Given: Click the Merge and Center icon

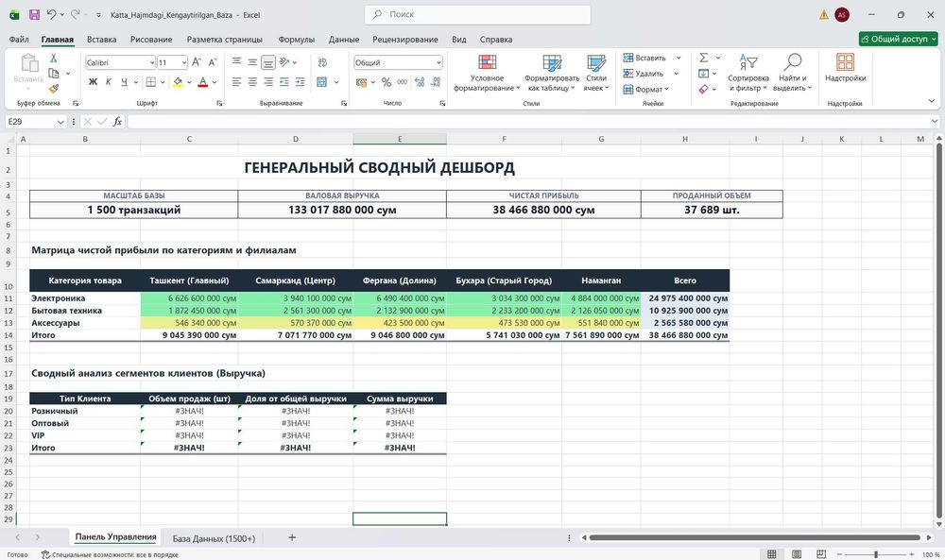Looking at the screenshot, I should 322,82.
